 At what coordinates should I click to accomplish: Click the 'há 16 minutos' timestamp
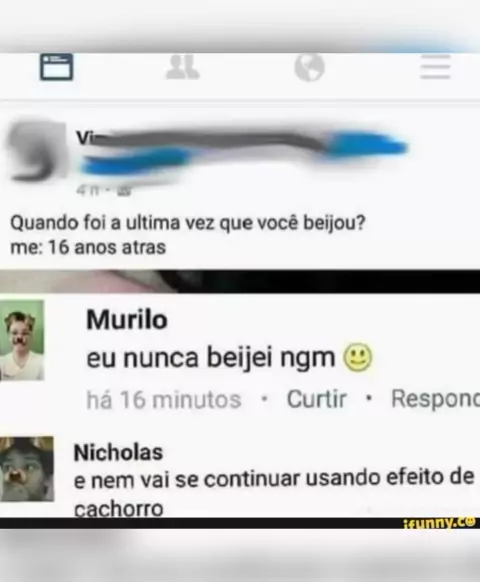pyautogui.click(x=164, y=400)
